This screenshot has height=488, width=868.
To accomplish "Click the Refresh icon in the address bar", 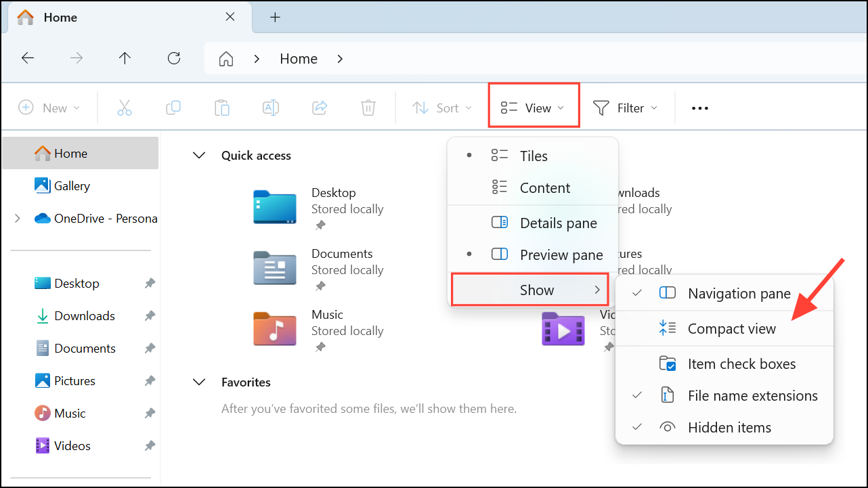I will (x=173, y=58).
